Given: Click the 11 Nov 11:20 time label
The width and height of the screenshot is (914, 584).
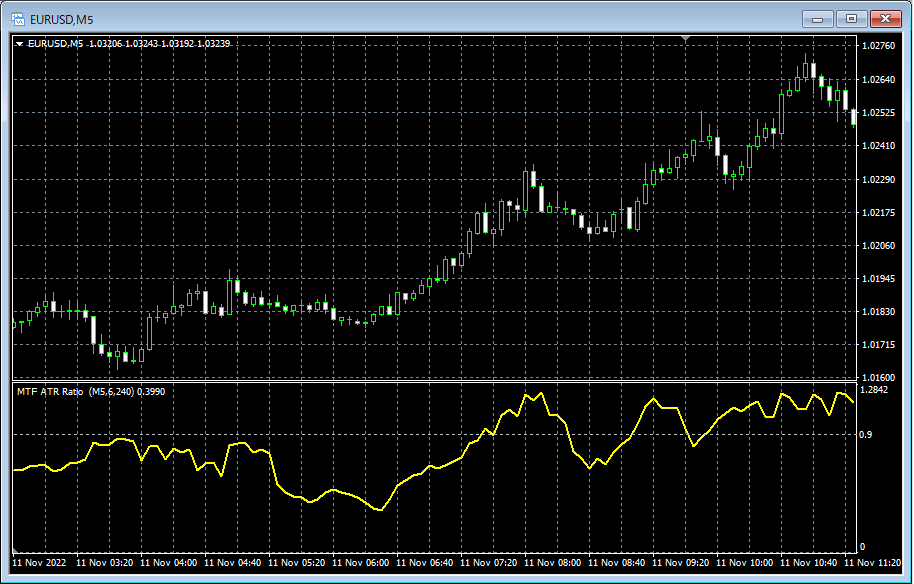Looking at the screenshot, I should (x=872, y=563).
